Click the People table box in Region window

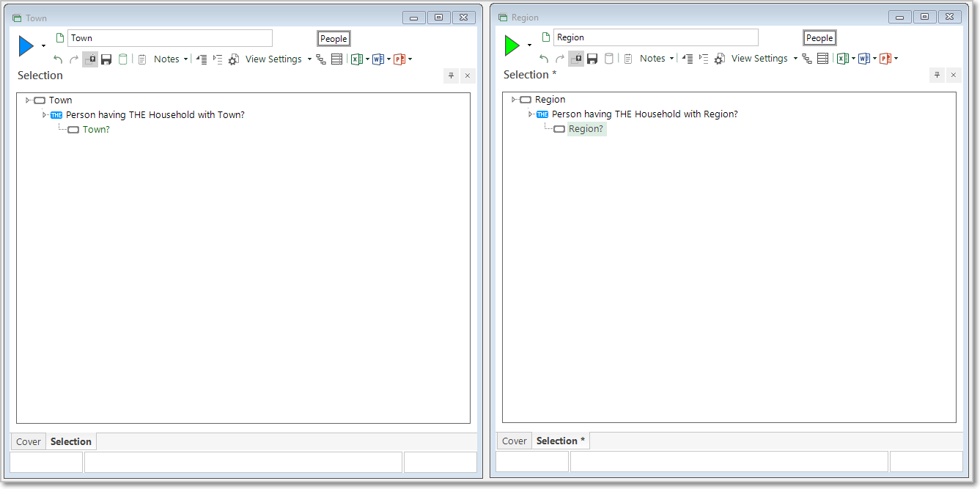pos(819,38)
